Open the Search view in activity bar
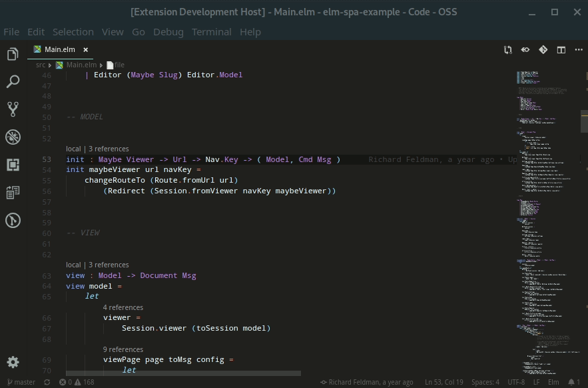The width and height of the screenshot is (588, 388). point(13,81)
